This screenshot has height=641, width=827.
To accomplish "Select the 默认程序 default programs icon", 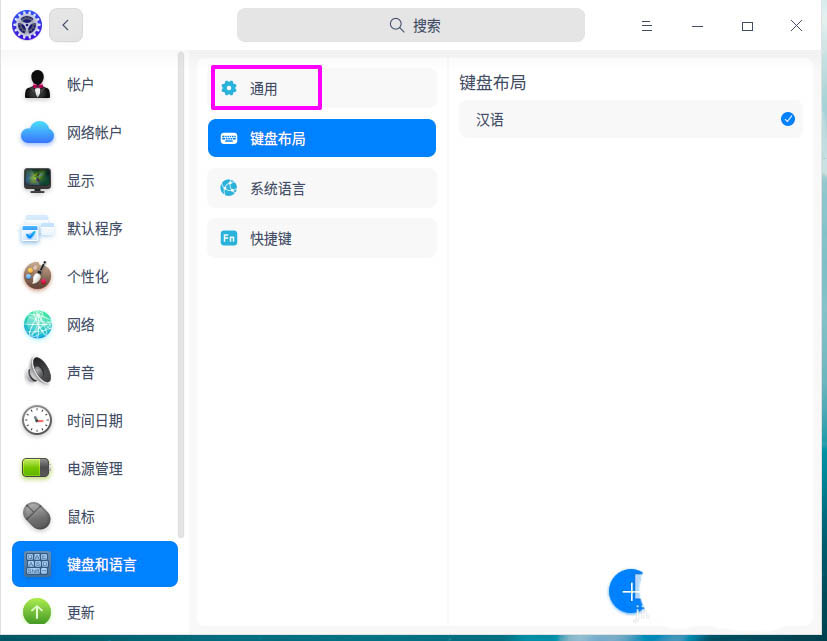I will point(37,229).
